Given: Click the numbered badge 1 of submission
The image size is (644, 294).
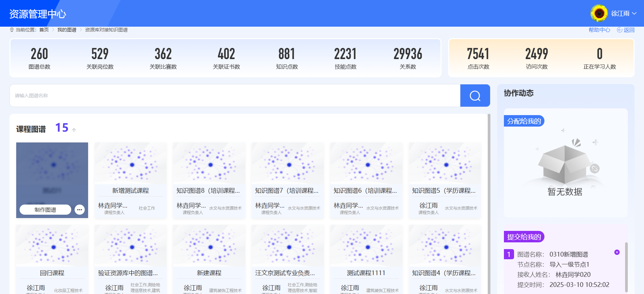Looking at the screenshot, I should click(509, 254).
